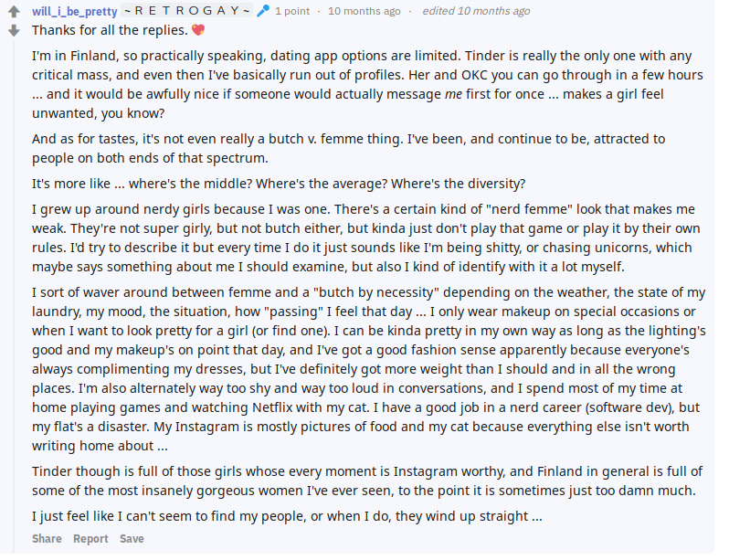This screenshot has height=560, width=729.
Task: Click the italicized word 'me'
Action: pyautogui.click(x=453, y=94)
